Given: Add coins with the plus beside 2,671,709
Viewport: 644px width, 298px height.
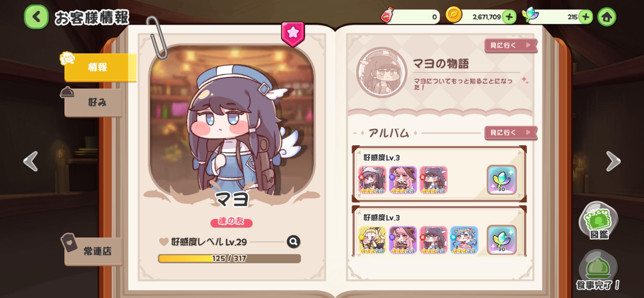Looking at the screenshot, I should pyautogui.click(x=509, y=17).
